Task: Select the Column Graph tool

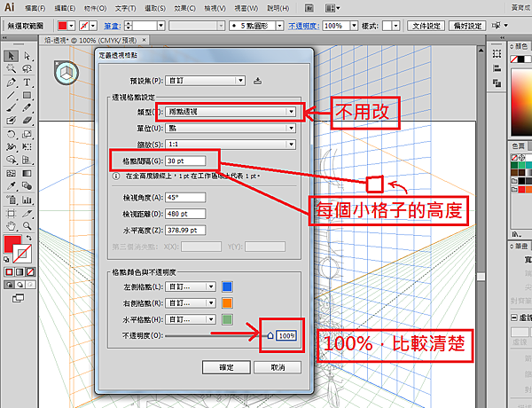Action: click(x=27, y=200)
